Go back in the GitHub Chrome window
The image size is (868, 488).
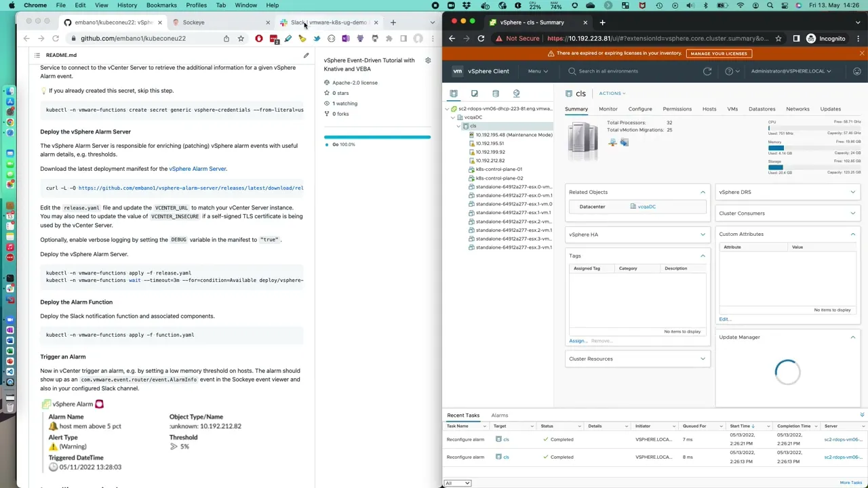click(26, 39)
